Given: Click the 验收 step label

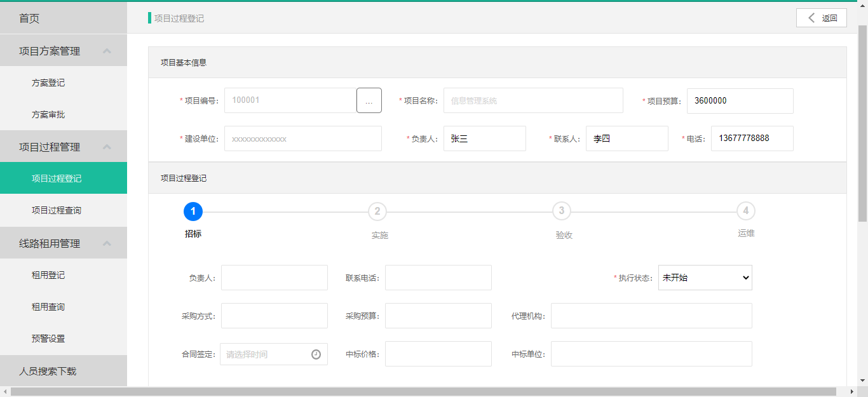Looking at the screenshot, I should coord(564,235).
